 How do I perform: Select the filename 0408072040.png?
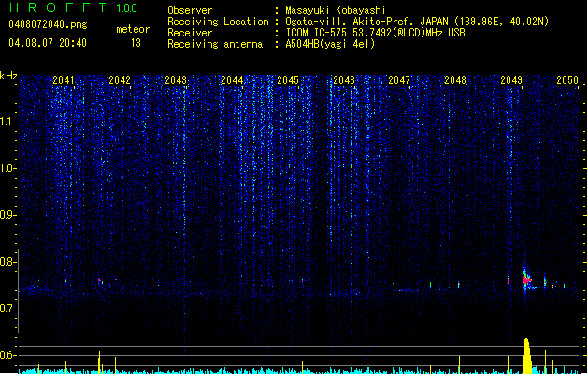pos(48,24)
